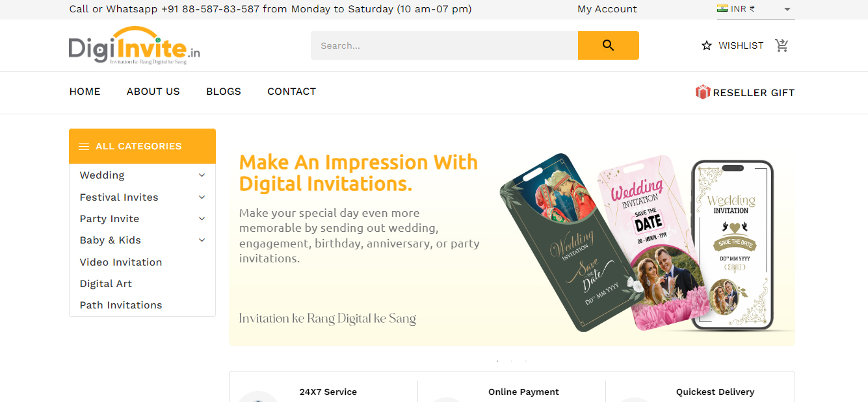Open My Account link

607,9
